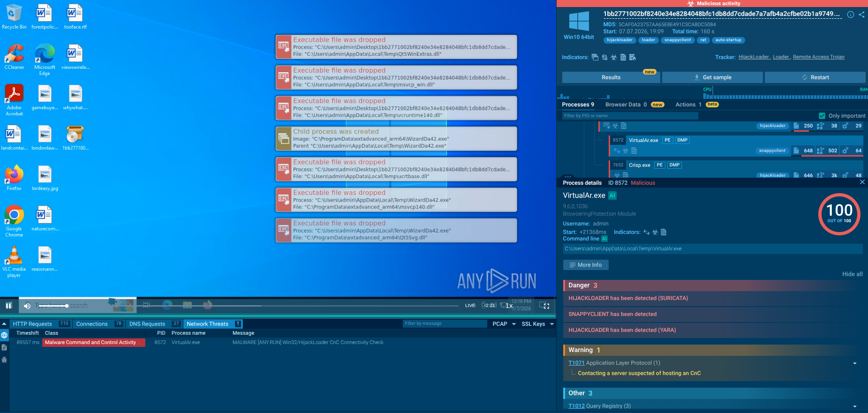Open the files sidebar icon
Viewport: 868px width, 413px height.
[4, 347]
